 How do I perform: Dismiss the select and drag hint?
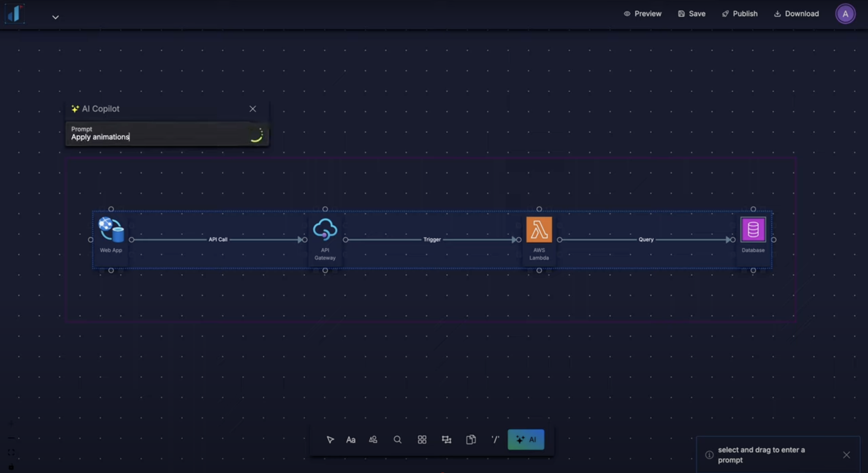tap(846, 455)
